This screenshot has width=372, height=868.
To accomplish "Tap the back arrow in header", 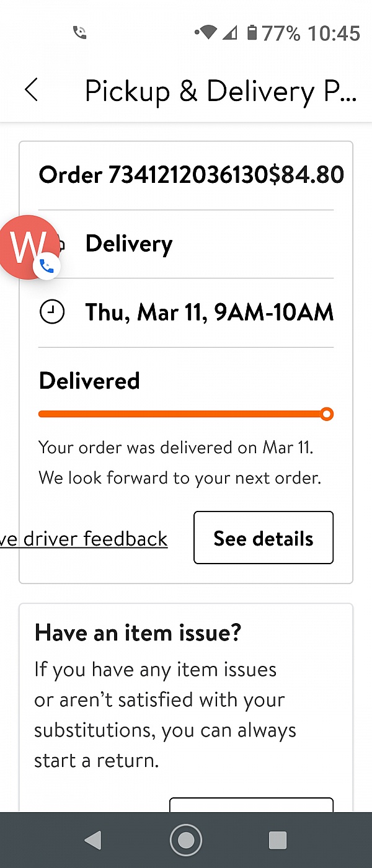I will 32,91.
